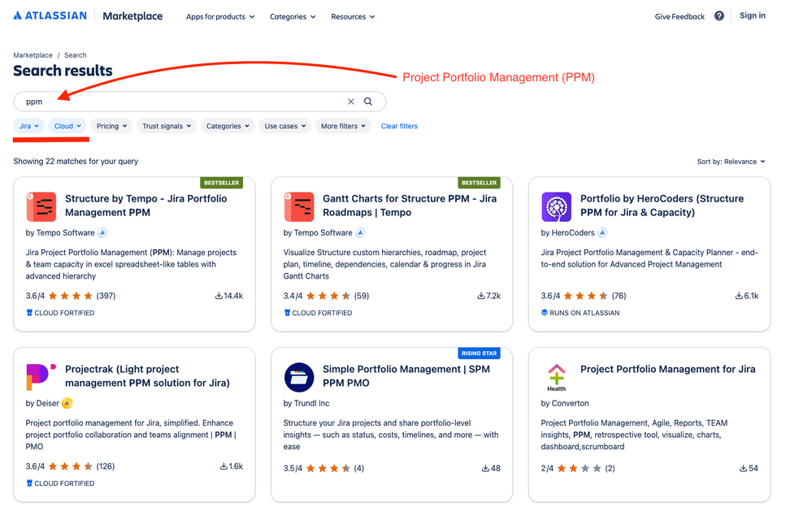Expand the Cloud filter dropdown
The width and height of the screenshot is (812, 507).
67,126
